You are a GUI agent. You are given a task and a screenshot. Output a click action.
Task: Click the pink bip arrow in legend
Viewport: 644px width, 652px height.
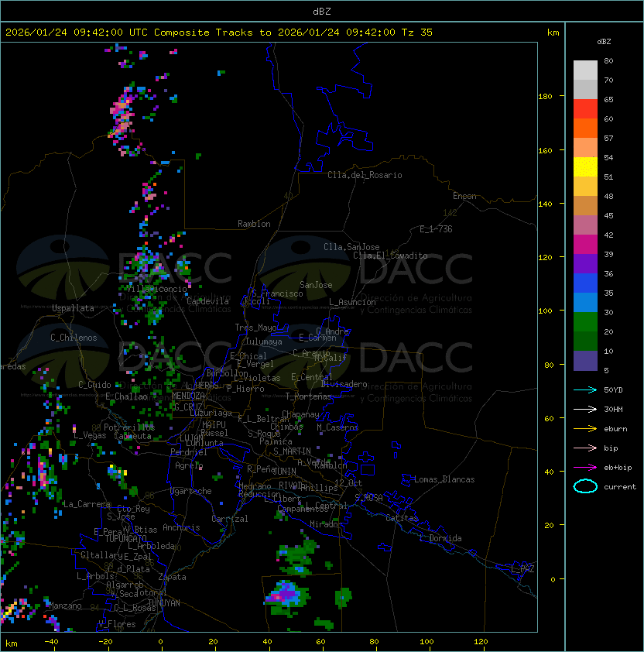click(585, 448)
